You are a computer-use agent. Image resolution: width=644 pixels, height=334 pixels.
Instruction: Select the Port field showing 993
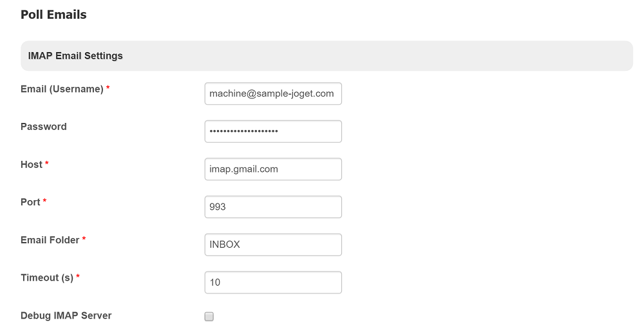(272, 207)
